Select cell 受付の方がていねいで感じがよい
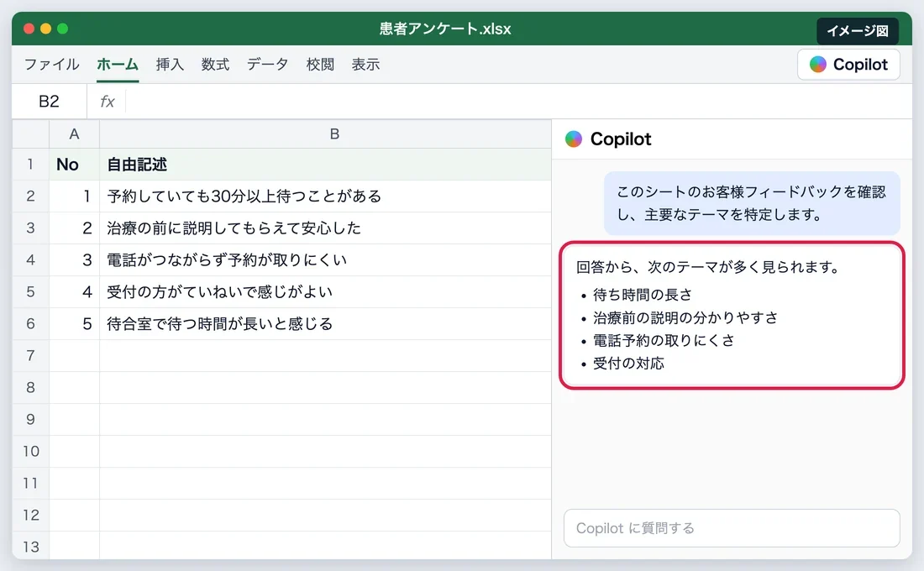The image size is (924, 571). [325, 291]
